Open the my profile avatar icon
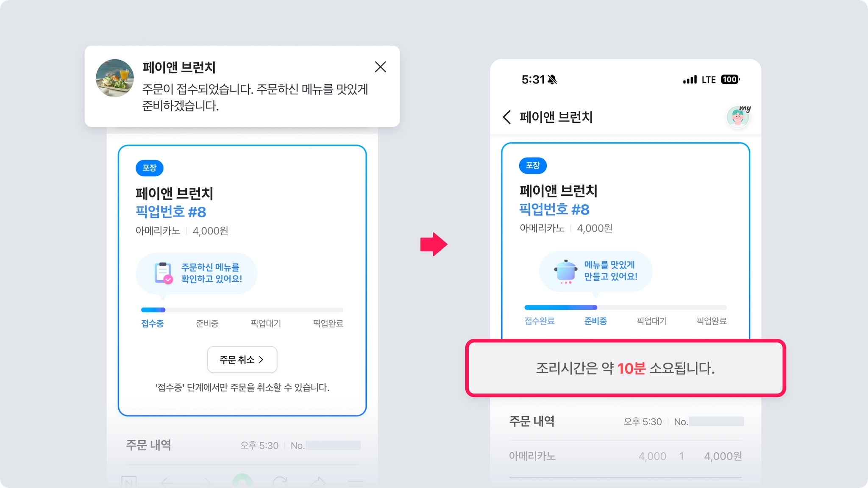 pos(738,116)
